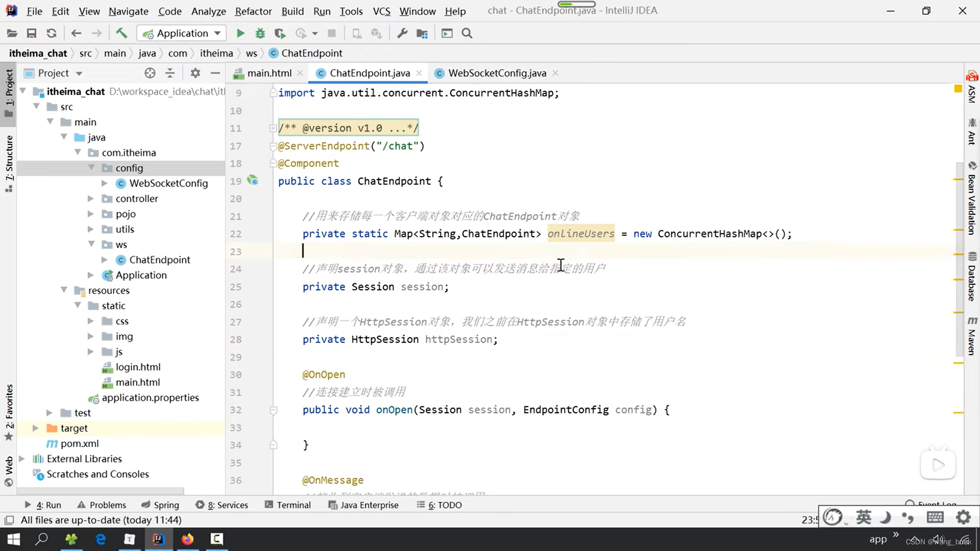The width and height of the screenshot is (980, 551).
Task: Switch to WebSocketConfig.java tab
Action: [497, 73]
